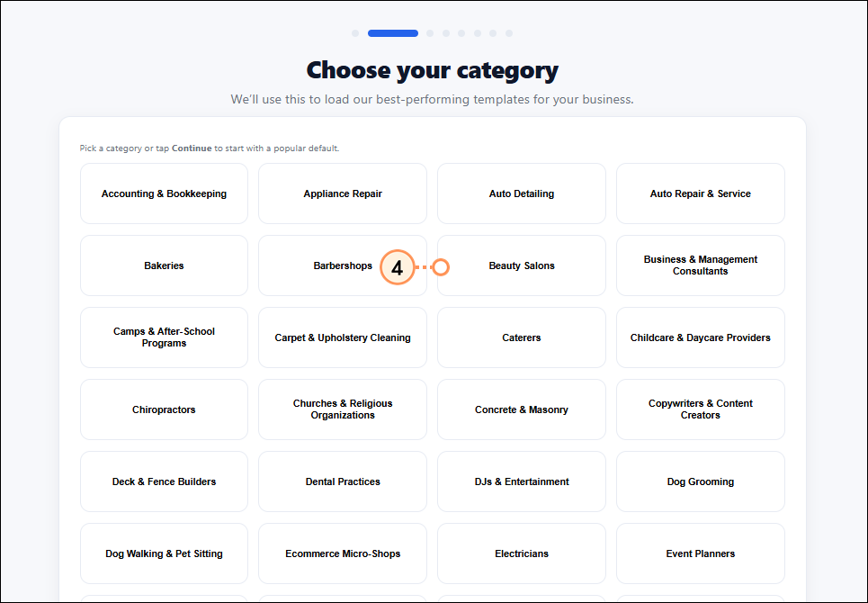Image resolution: width=868 pixels, height=603 pixels.
Task: Choose the Dental Practices category
Action: tap(343, 481)
